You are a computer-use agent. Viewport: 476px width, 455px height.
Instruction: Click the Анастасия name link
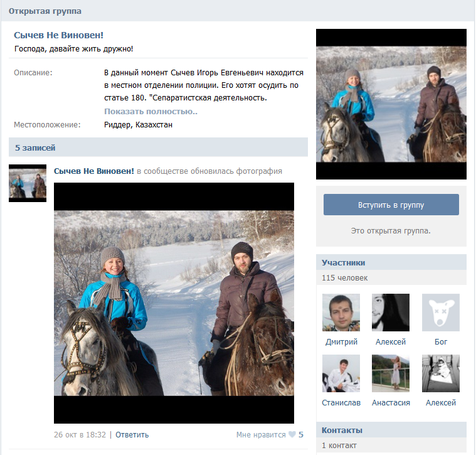click(x=391, y=402)
